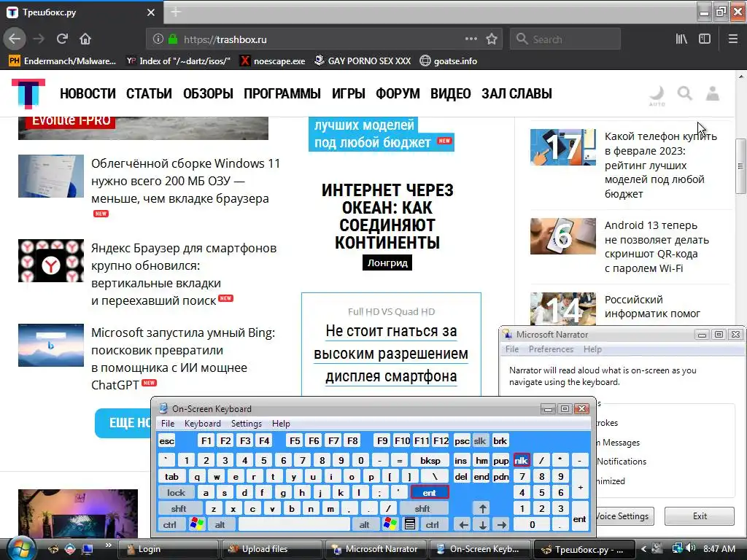Viewport: 747px width, 560px height.
Task: Click the green padlock connection icon
Action: tap(173, 39)
